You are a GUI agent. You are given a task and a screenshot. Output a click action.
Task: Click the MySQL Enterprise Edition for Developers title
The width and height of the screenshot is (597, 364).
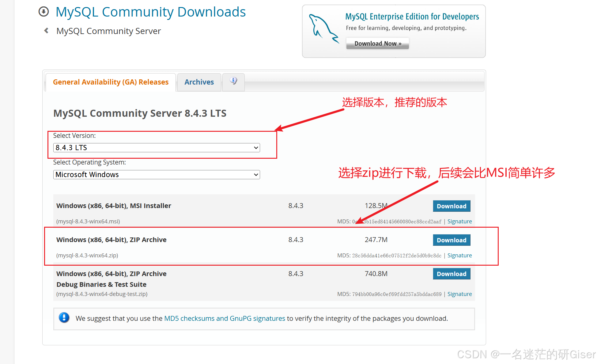(412, 17)
